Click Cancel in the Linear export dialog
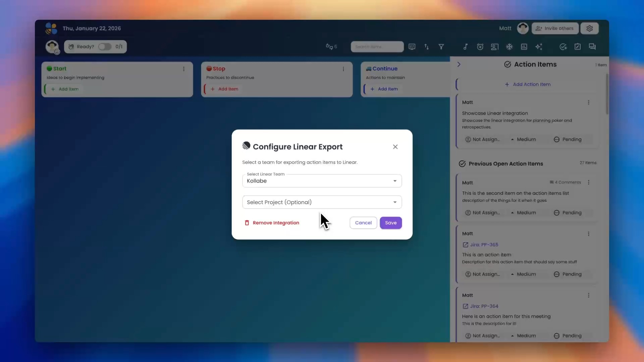This screenshot has height=362, width=644. [x=363, y=223]
